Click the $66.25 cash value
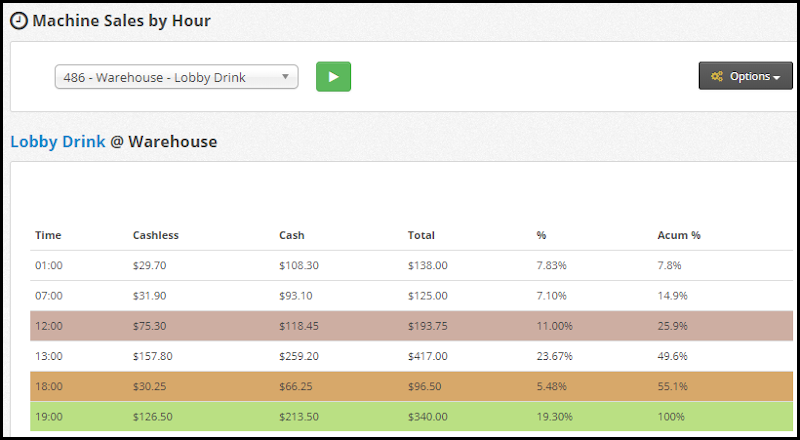The width and height of the screenshot is (800, 440). 296,386
